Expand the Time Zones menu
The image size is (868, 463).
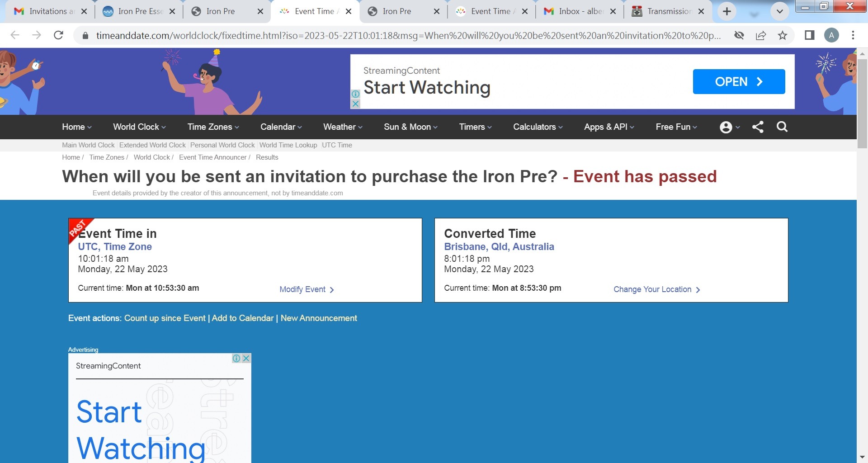pos(213,127)
